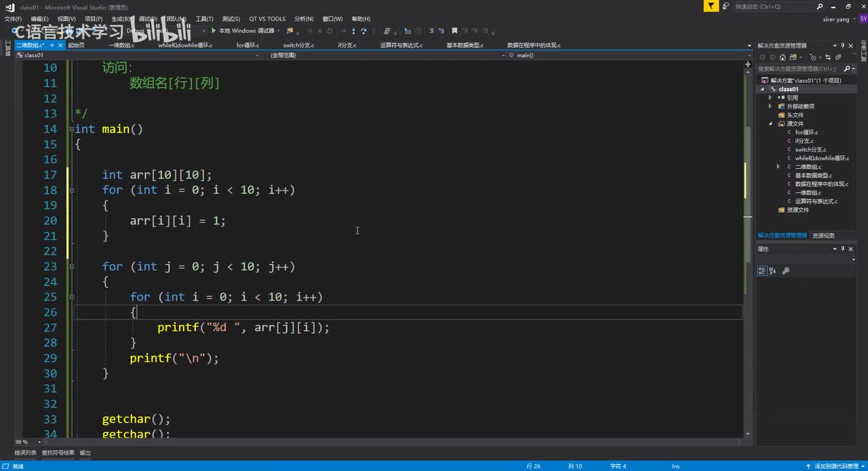The image size is (868, 471).
Task: Start debugging with 本地 Windows 调试器
Action: point(242,31)
